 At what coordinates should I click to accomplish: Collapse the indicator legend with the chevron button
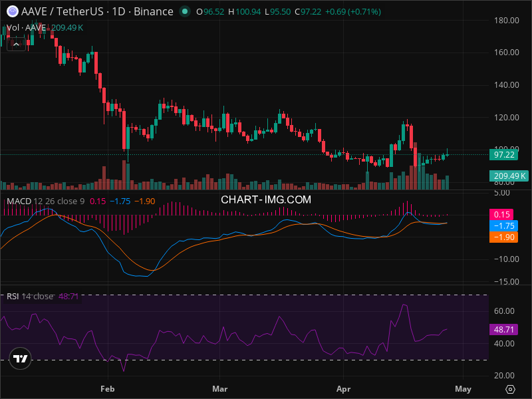[16, 45]
